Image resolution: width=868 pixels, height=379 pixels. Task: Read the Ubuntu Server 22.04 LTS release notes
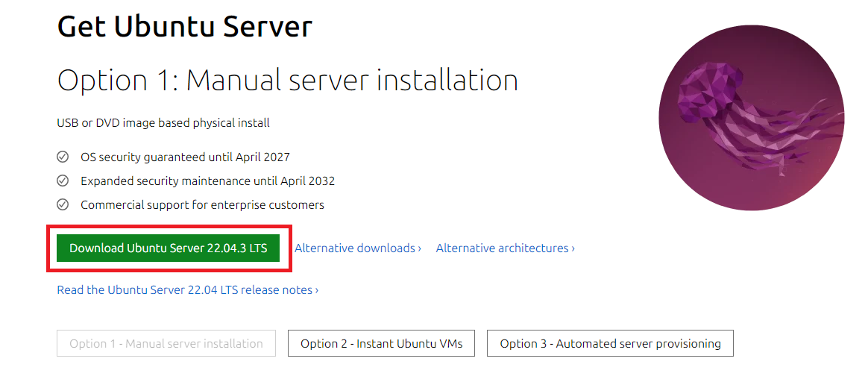pyautogui.click(x=188, y=289)
